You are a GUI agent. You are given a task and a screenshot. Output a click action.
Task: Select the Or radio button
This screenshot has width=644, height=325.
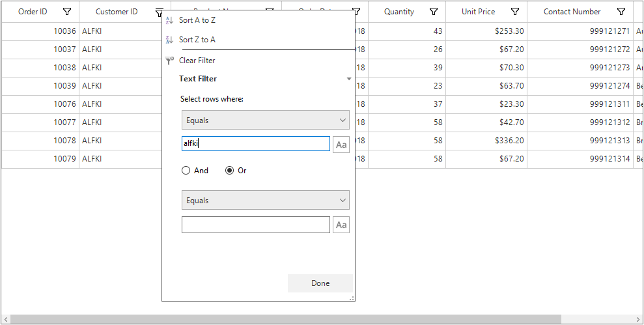coord(230,171)
